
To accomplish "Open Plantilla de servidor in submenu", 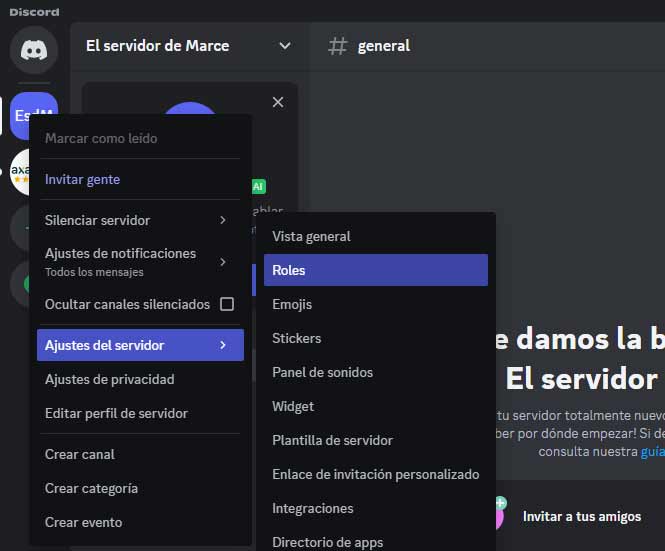I will click(x=376, y=440).
